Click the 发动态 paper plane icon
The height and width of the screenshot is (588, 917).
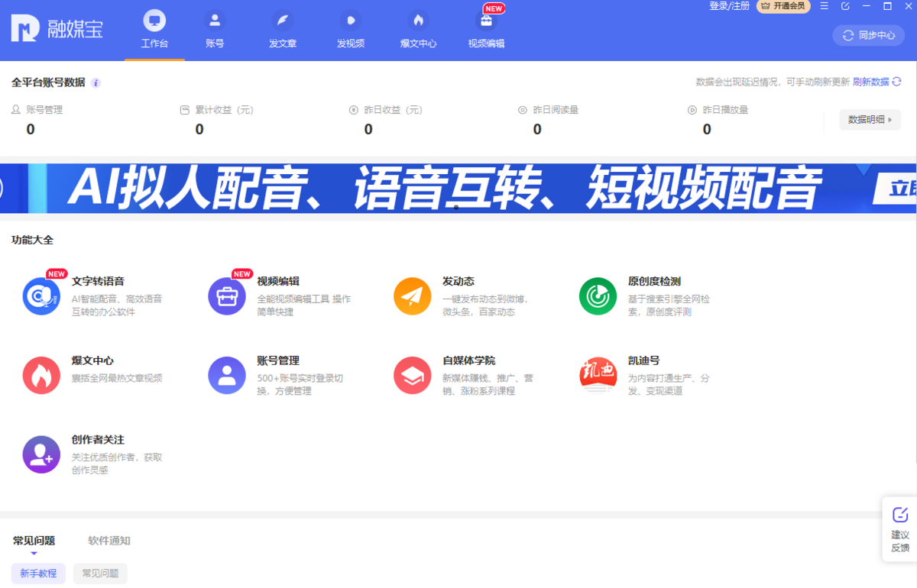(413, 296)
